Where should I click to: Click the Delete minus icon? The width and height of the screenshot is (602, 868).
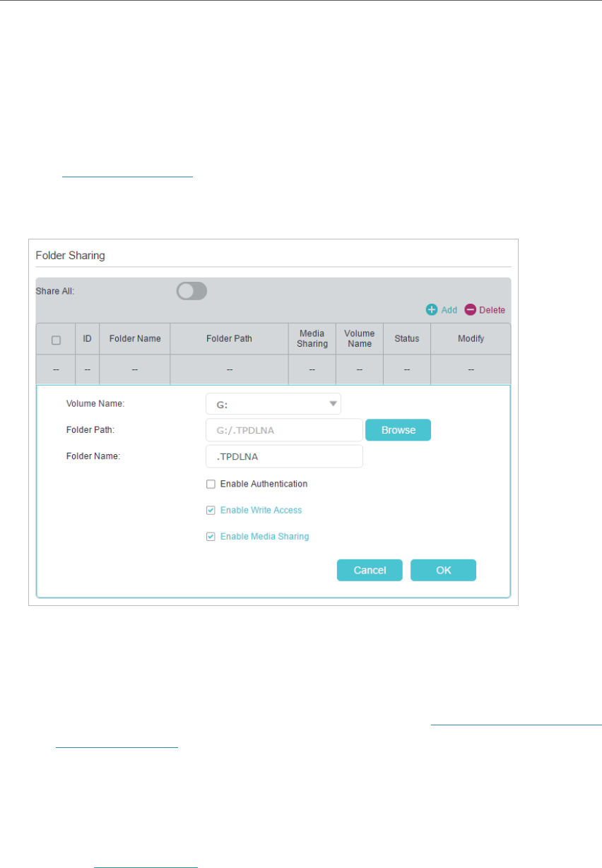470,310
